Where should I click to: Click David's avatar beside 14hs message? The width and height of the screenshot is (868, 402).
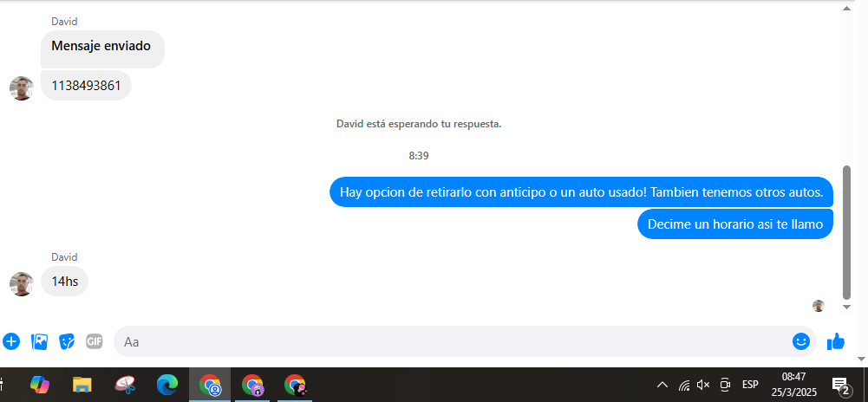click(x=22, y=284)
